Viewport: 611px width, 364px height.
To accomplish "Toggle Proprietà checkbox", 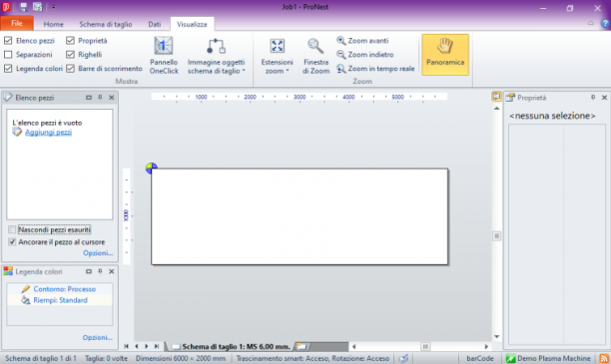I will tap(70, 41).
